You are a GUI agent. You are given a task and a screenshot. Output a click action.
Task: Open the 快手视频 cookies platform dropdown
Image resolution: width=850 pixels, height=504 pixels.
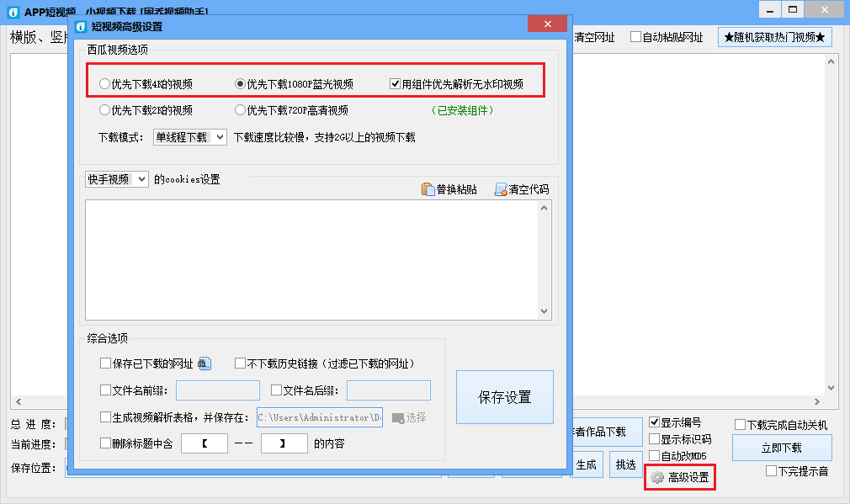[x=116, y=179]
